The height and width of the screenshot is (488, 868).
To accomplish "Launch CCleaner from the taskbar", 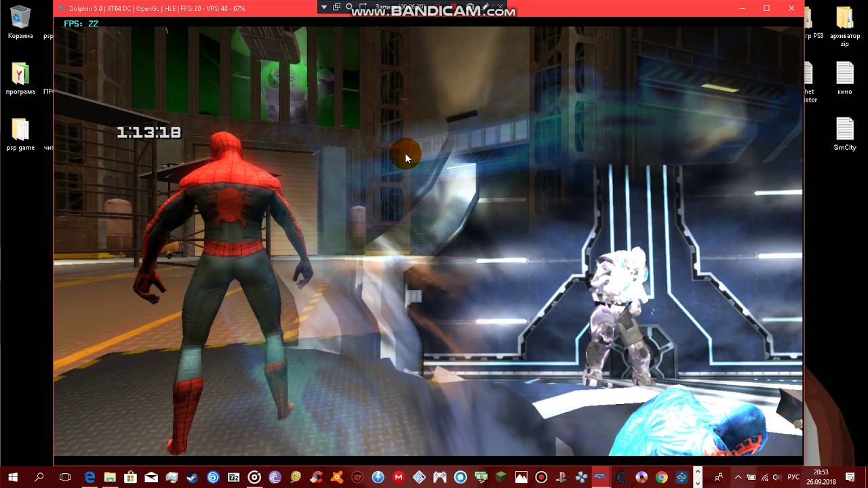I will pyautogui.click(x=316, y=477).
